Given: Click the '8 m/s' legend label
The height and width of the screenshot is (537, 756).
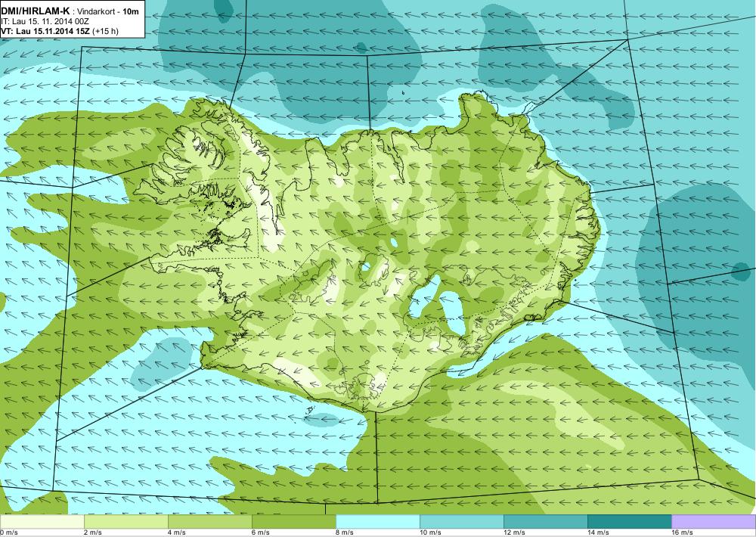Looking at the screenshot, I should click(x=345, y=532).
